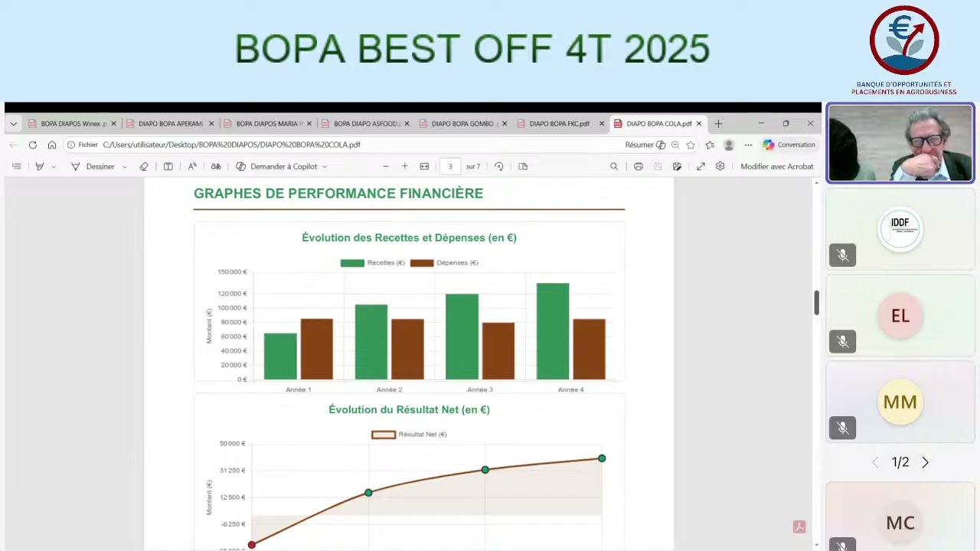Click the address bar URL
This screenshot has width=980, height=551.
[x=231, y=145]
